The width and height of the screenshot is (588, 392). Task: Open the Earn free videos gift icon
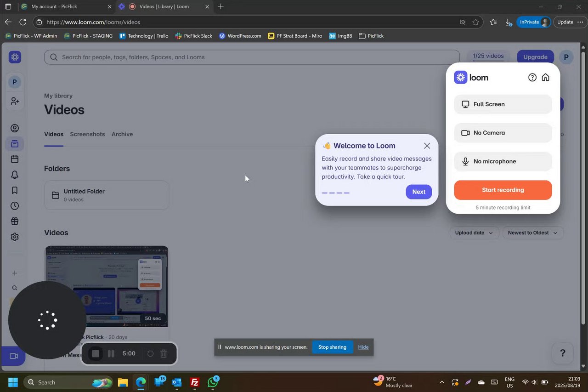click(x=15, y=221)
